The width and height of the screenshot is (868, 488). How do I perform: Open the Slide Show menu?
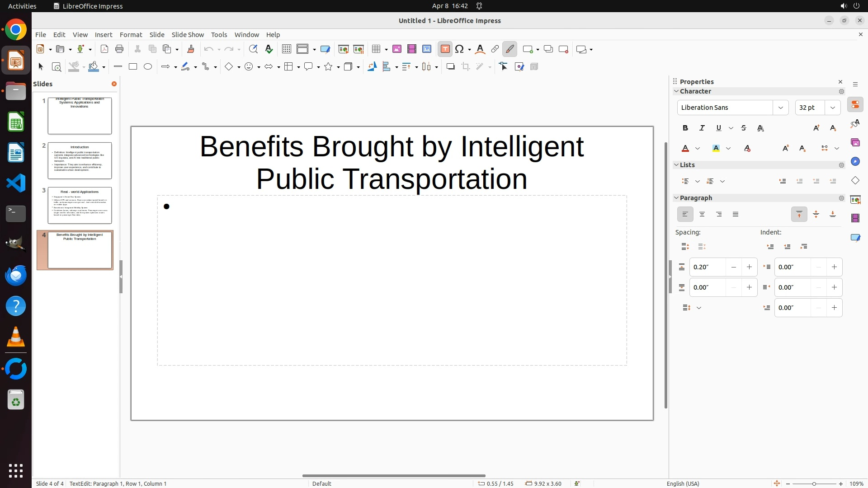(x=188, y=35)
